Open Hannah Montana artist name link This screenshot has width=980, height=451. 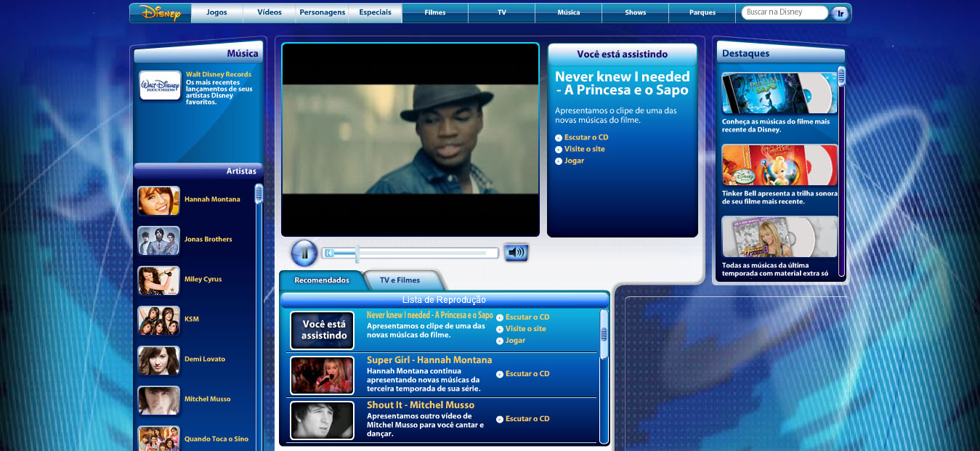tap(212, 200)
